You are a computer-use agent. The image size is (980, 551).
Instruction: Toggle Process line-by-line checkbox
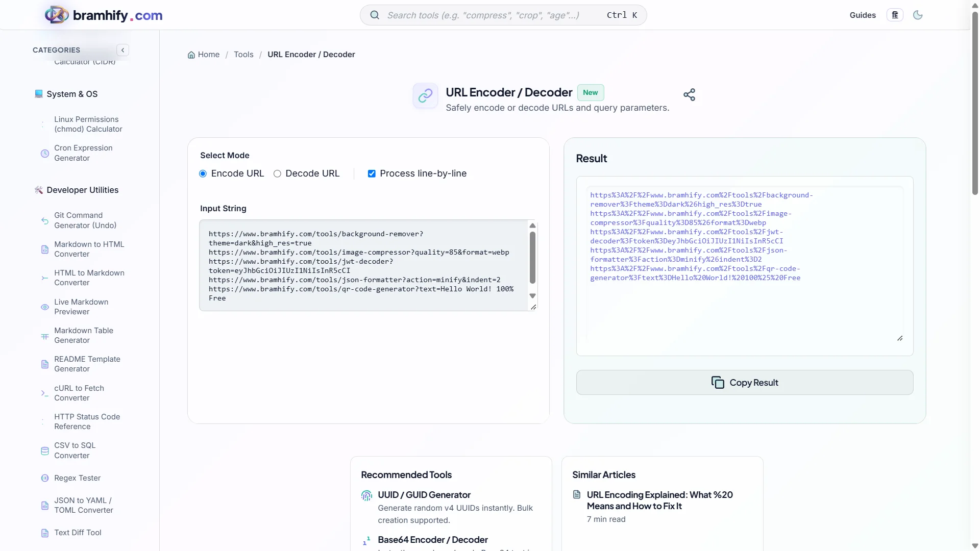click(x=372, y=174)
